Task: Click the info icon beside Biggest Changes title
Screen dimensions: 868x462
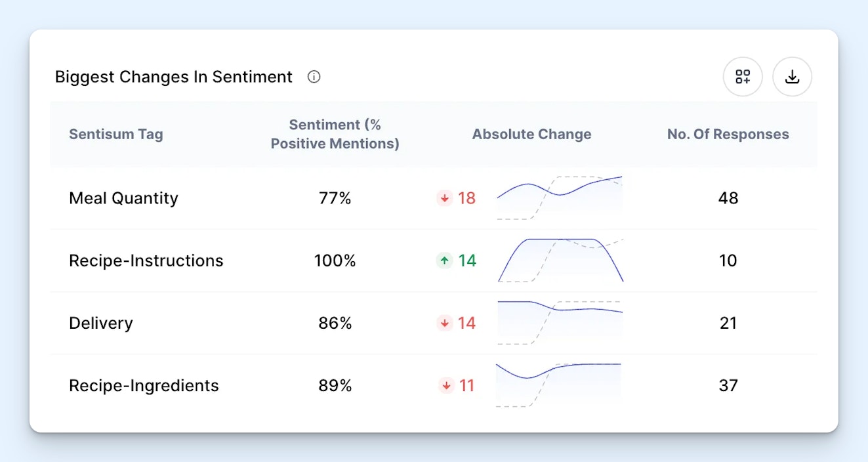Action: [314, 77]
